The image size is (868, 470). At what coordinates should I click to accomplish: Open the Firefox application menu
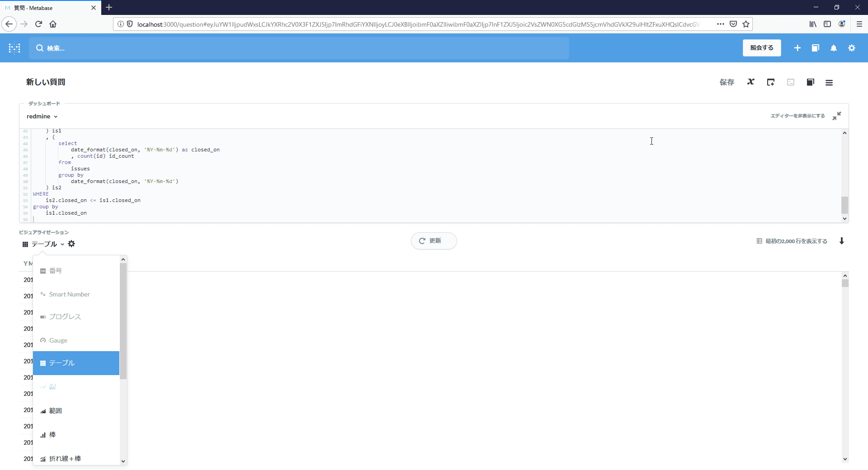pos(859,24)
